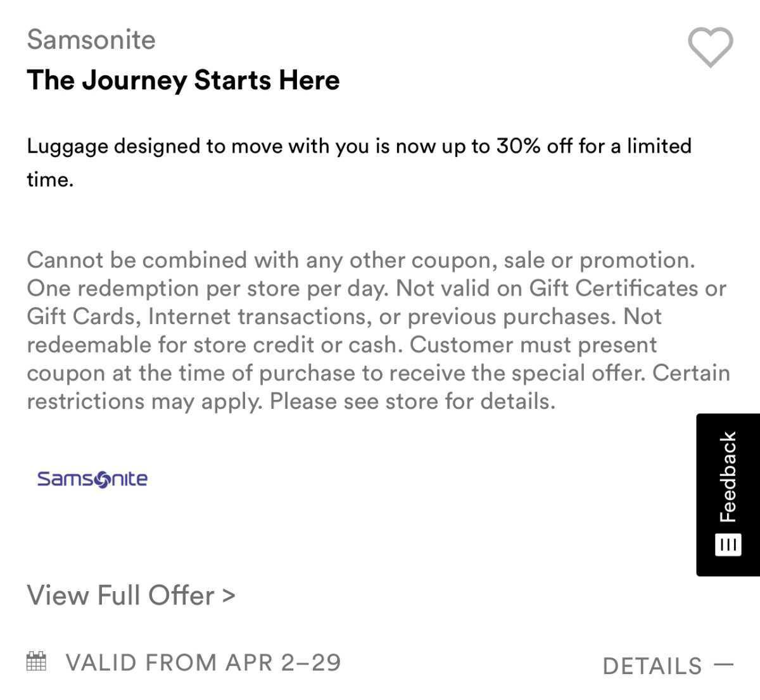Click the "limited time" description ending
The height and width of the screenshot is (700, 760).
pos(50,180)
